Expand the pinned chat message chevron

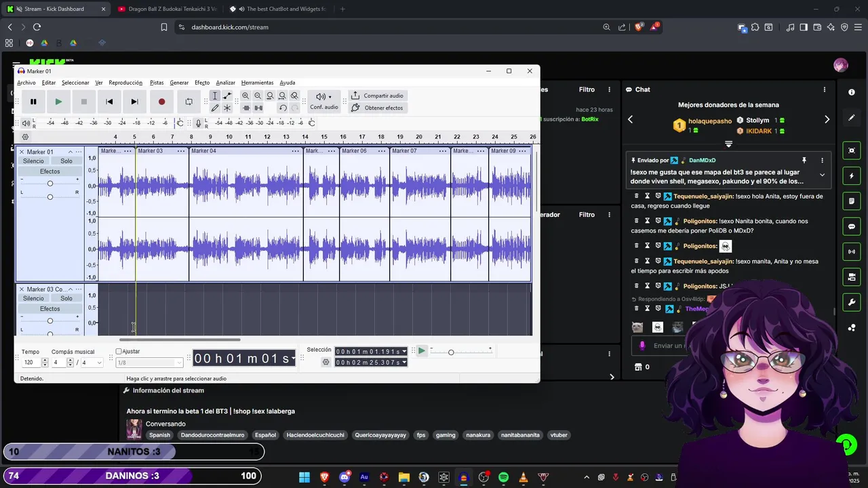pyautogui.click(x=822, y=175)
